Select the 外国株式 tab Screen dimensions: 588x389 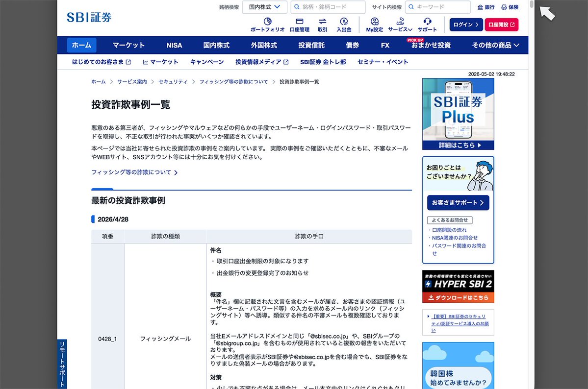click(264, 46)
